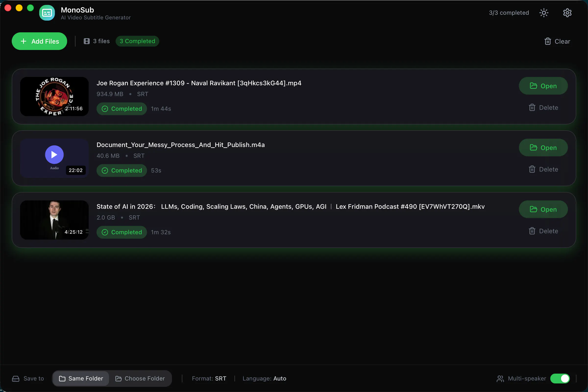
Task: Click the 3 files count label
Action: [97, 41]
